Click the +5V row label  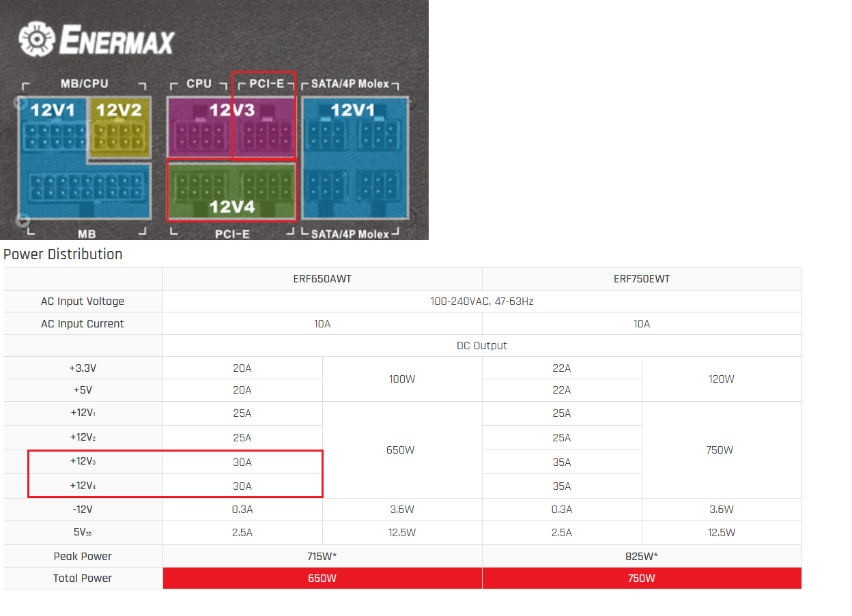tap(83, 390)
